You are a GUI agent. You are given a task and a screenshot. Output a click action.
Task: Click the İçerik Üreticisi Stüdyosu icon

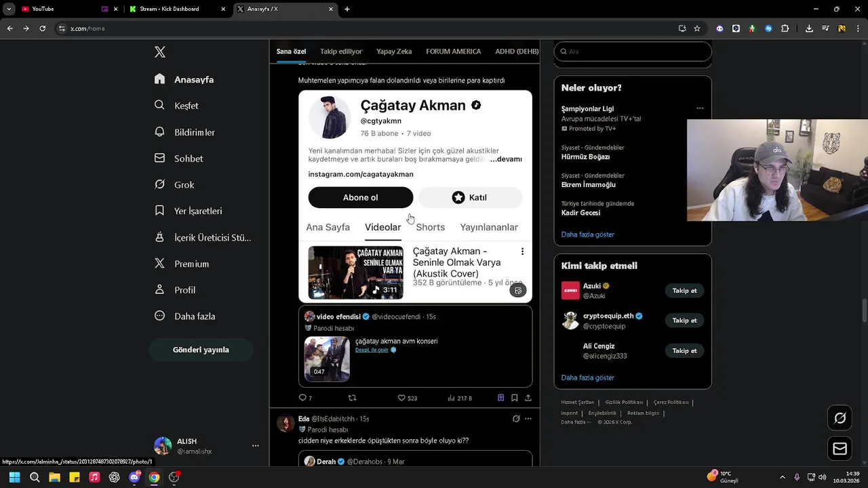click(x=159, y=237)
